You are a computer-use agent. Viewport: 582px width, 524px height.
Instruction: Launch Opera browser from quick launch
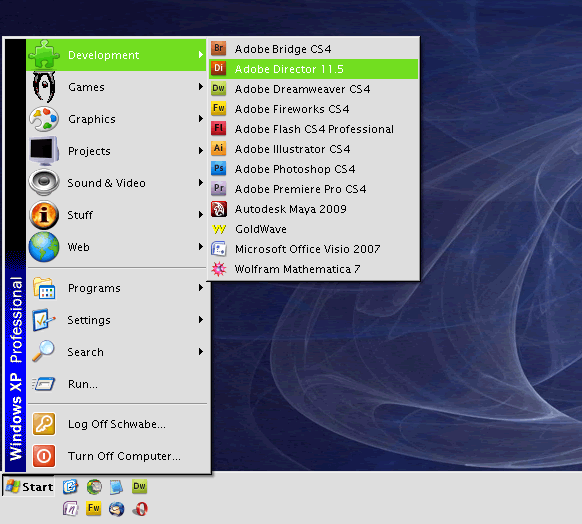pos(140,509)
